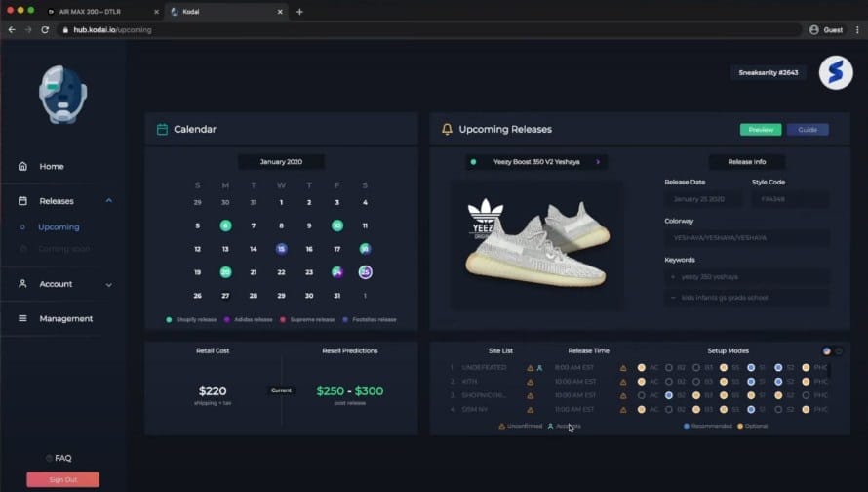Image resolution: width=868 pixels, height=492 pixels.
Task: Click the browser back arrow
Action: click(x=12, y=30)
